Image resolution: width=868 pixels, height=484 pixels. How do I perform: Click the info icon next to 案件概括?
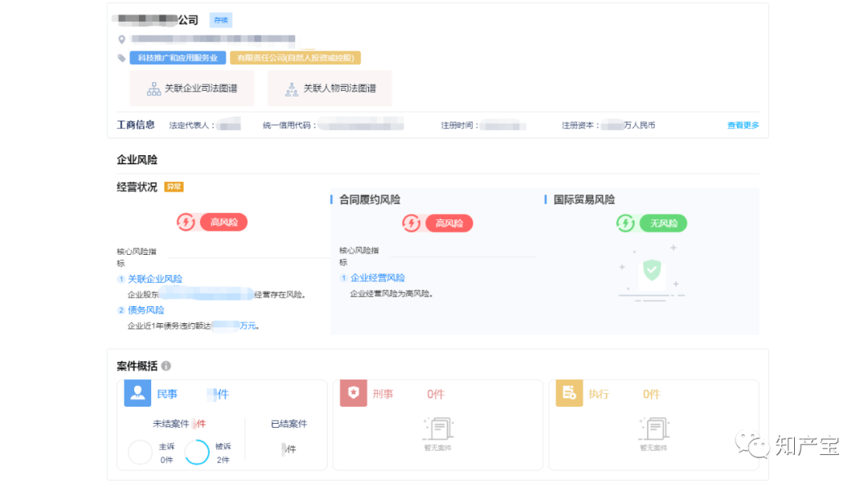click(x=166, y=366)
